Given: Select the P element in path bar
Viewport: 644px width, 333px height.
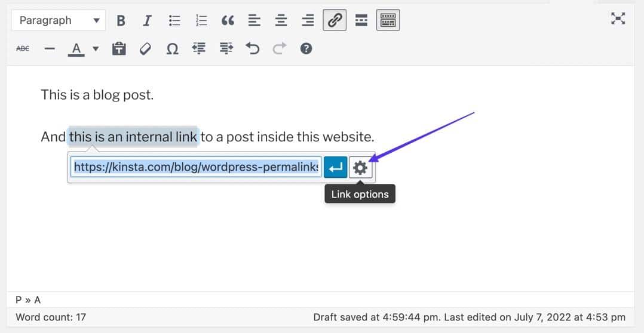Looking at the screenshot, I should click(x=19, y=300).
